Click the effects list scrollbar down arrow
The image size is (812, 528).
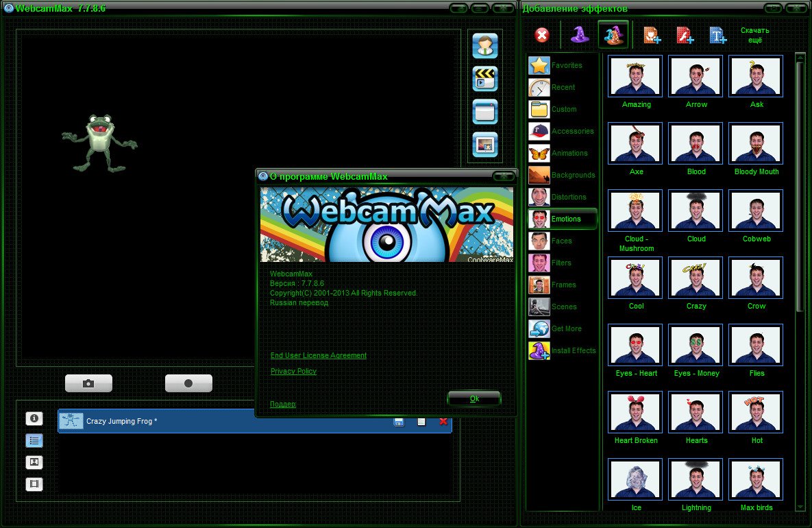click(800, 507)
